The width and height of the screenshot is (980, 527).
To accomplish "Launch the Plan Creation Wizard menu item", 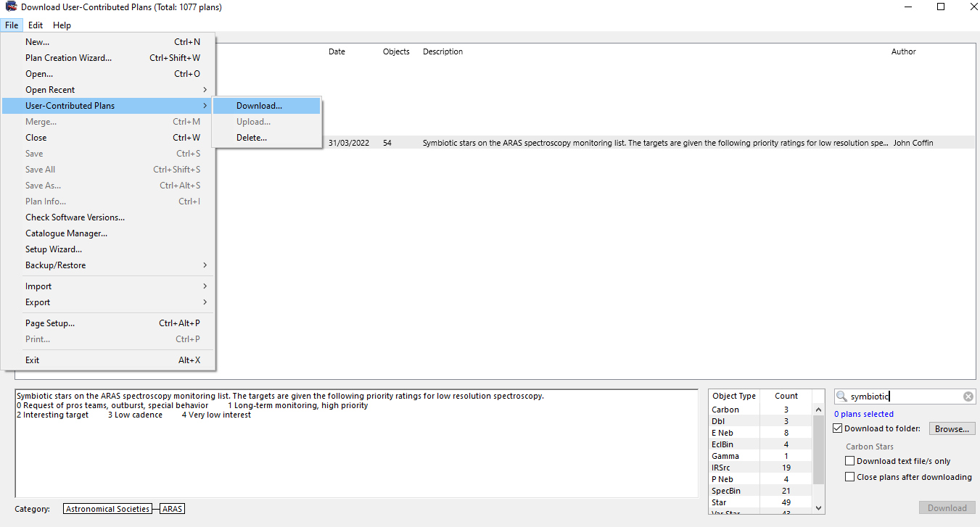I will pyautogui.click(x=68, y=58).
